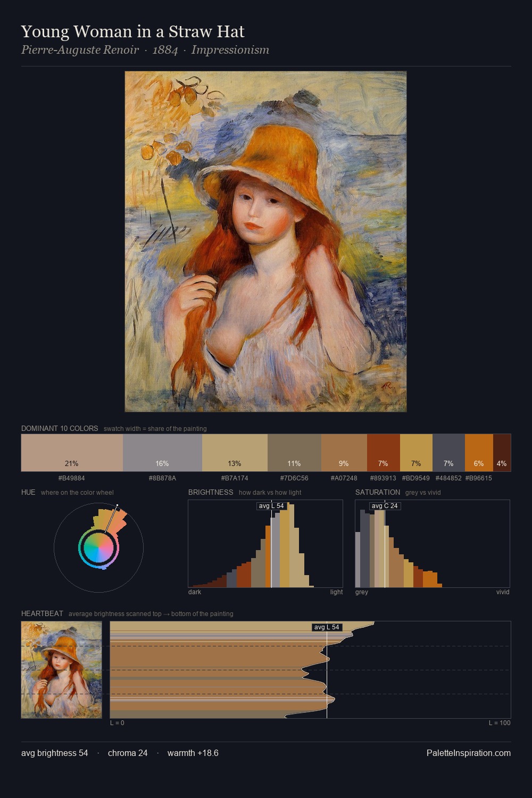Click the year 1884
Viewport: 532px width, 798px height.
165,50
